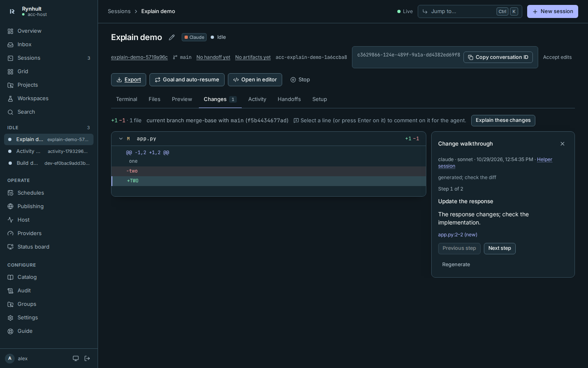Open Workspaces in the sidebar

pos(49,99)
